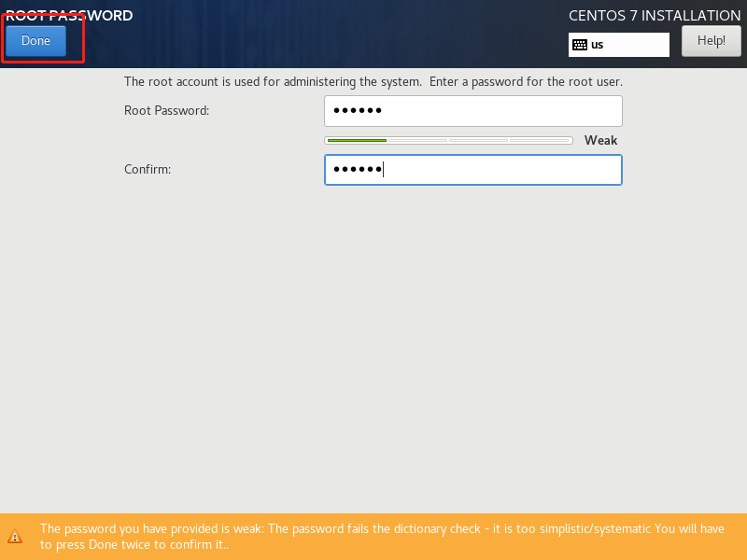Click the Confirm: label

(x=148, y=170)
